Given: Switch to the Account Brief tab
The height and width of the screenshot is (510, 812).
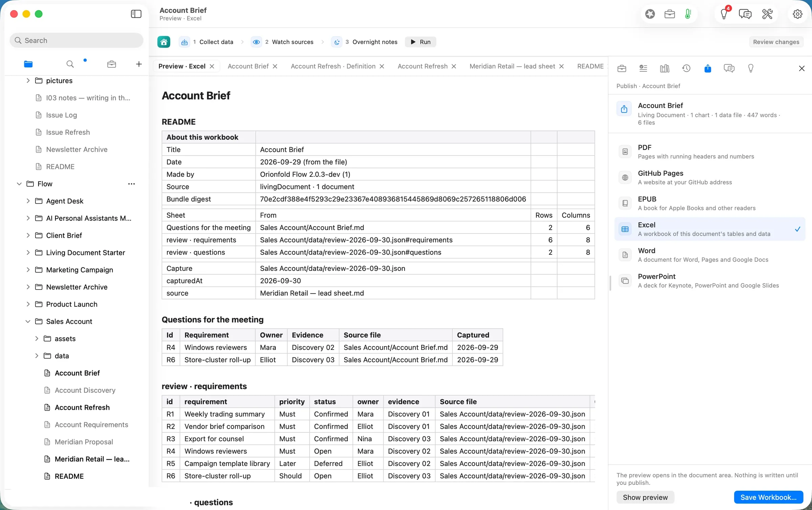Looking at the screenshot, I should tap(248, 66).
